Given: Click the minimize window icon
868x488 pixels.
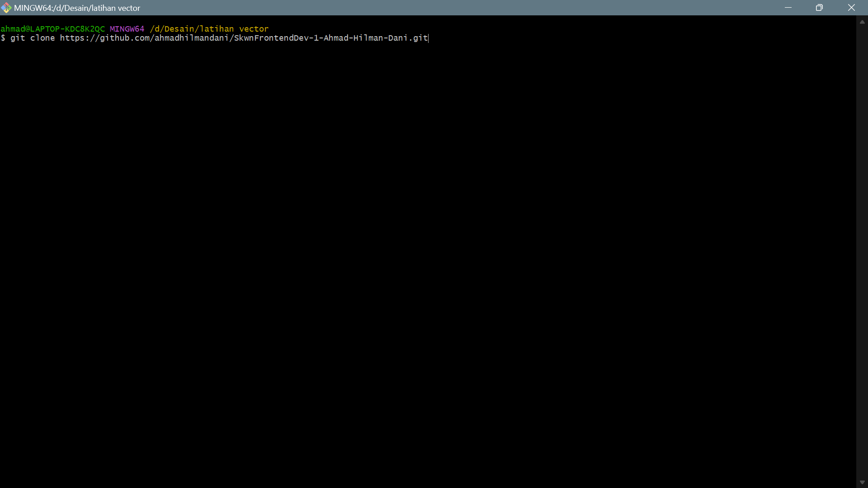Looking at the screenshot, I should point(788,7).
